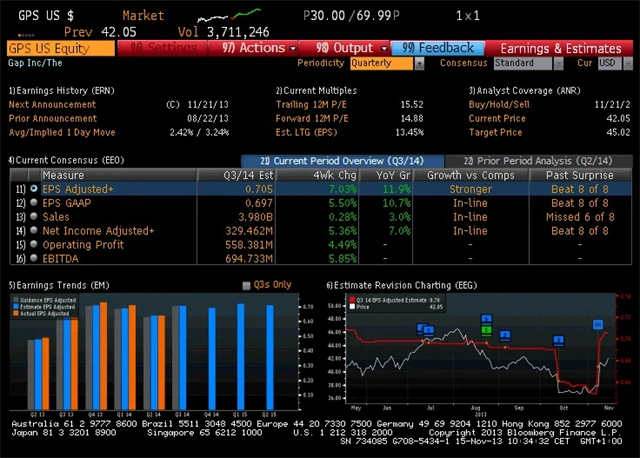Open the Periodicity Quarterly dropdown
Image resolution: width=640 pixels, height=458 pixels.
(x=386, y=63)
